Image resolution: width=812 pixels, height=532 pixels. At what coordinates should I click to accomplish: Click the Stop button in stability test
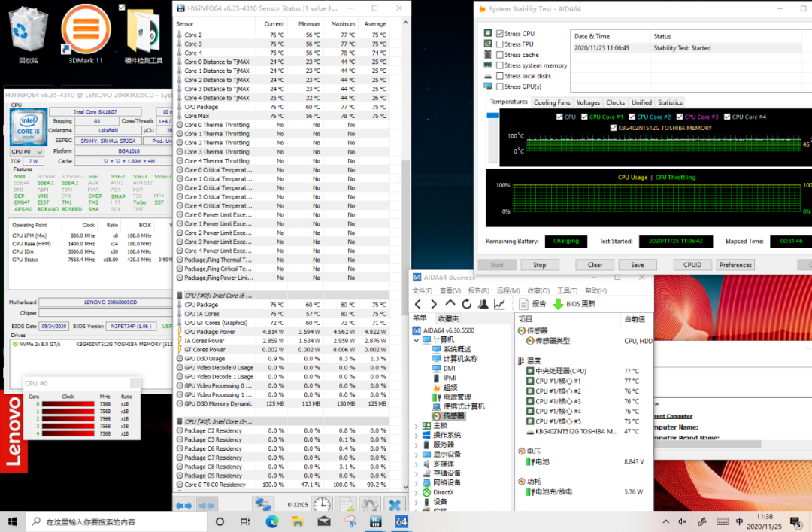click(x=539, y=265)
